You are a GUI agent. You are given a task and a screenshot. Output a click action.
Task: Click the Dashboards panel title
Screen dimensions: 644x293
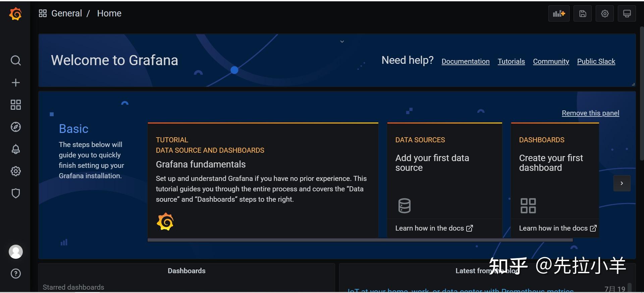click(186, 271)
